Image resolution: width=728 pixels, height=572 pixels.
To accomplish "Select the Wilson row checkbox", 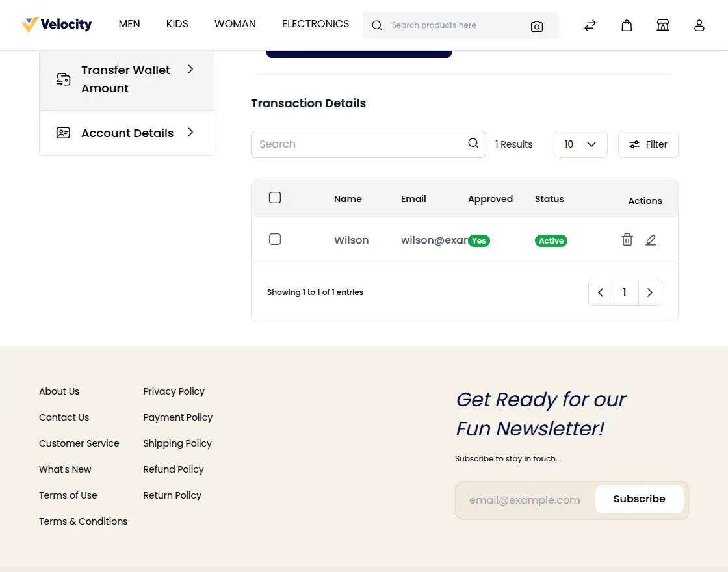I will [x=275, y=239].
